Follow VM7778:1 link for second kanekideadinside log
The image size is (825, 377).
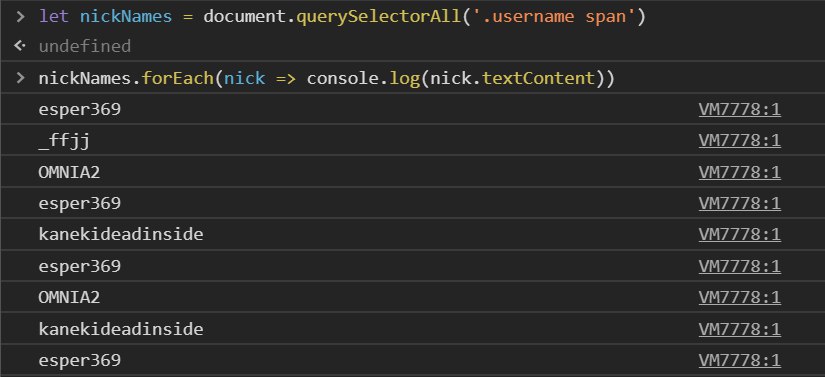[x=739, y=329]
